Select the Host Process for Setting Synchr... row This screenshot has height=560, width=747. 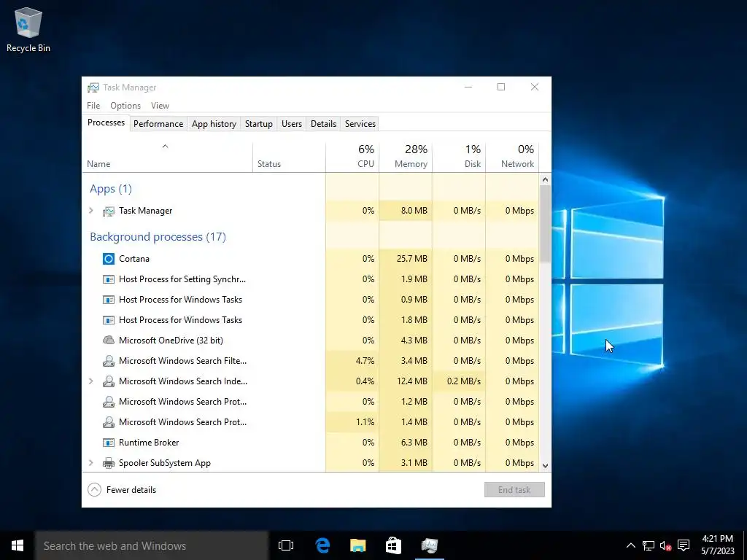click(311, 279)
